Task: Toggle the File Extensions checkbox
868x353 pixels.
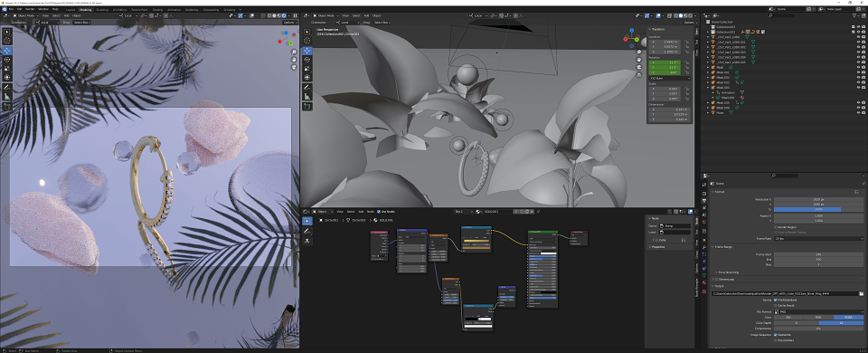Action: [x=775, y=300]
